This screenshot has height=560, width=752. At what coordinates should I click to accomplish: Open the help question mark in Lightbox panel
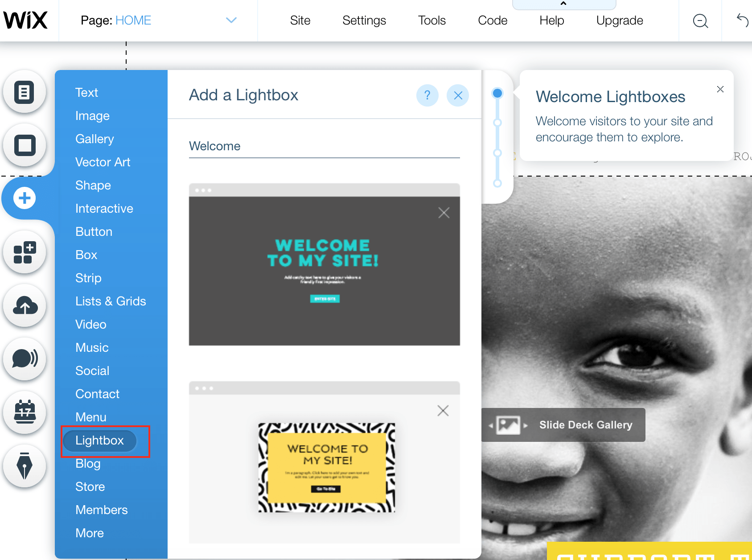[x=427, y=95]
